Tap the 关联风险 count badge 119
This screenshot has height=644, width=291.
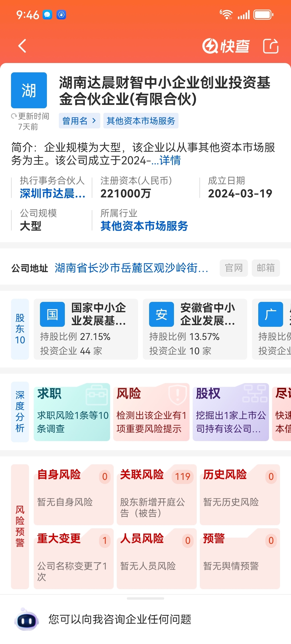pyautogui.click(x=183, y=477)
